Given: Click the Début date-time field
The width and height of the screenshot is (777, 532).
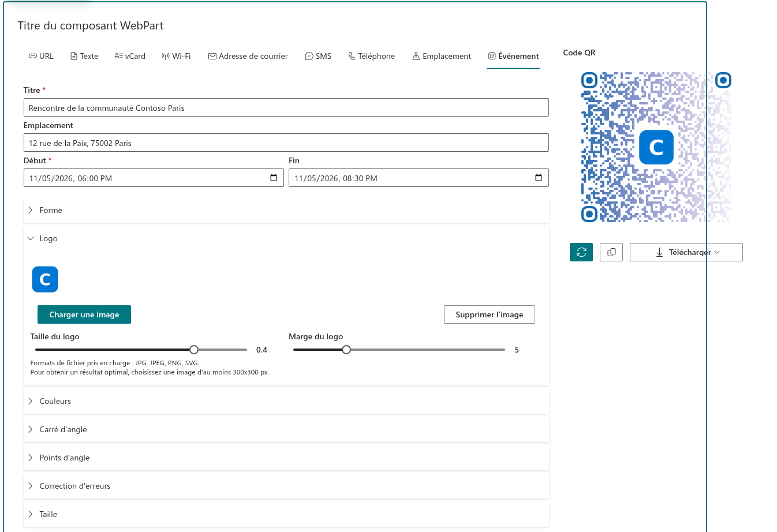Looking at the screenshot, I should coord(154,178).
